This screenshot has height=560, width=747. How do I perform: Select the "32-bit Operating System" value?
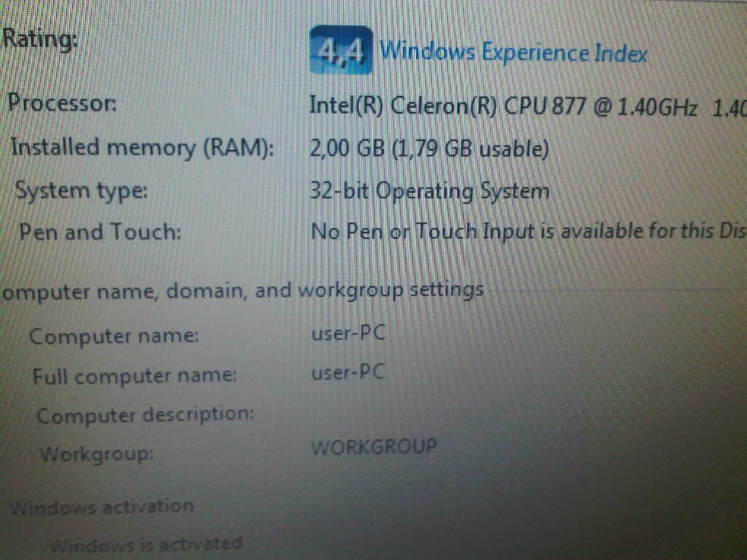[429, 192]
